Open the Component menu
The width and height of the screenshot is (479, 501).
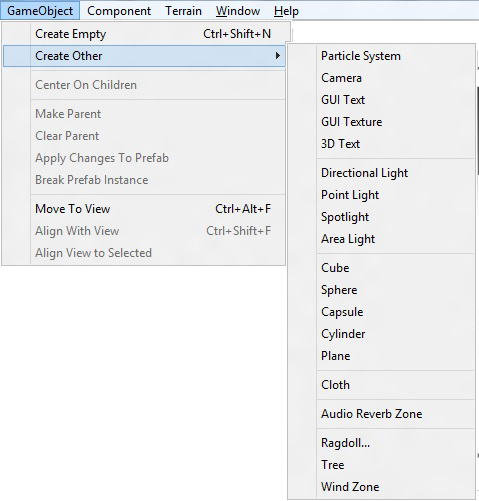[x=119, y=11]
